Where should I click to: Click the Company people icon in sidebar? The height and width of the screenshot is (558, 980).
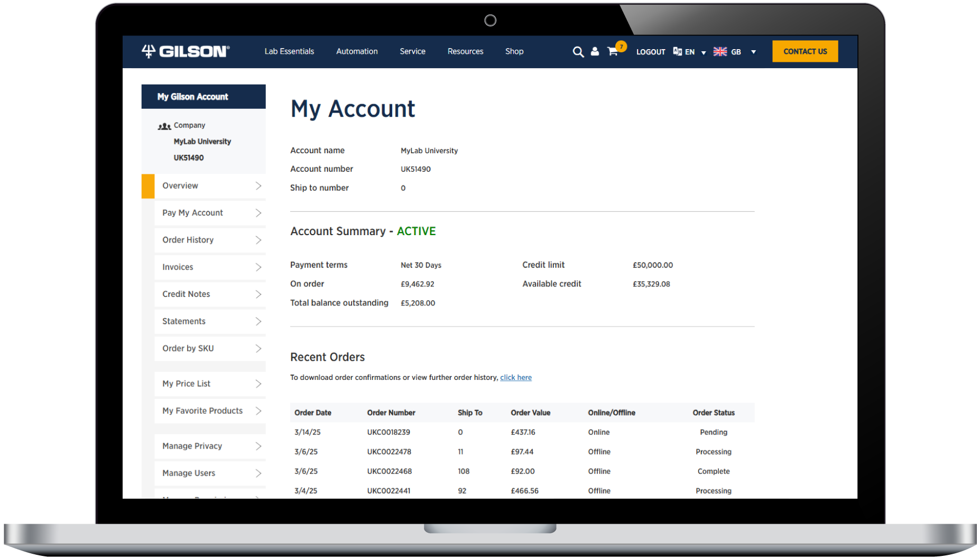tap(164, 126)
